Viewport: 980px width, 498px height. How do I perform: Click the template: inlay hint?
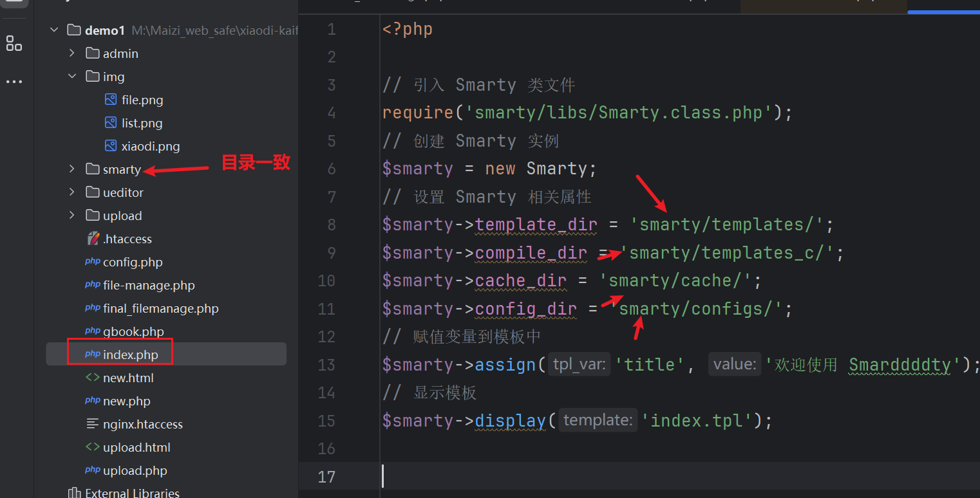[597, 421]
